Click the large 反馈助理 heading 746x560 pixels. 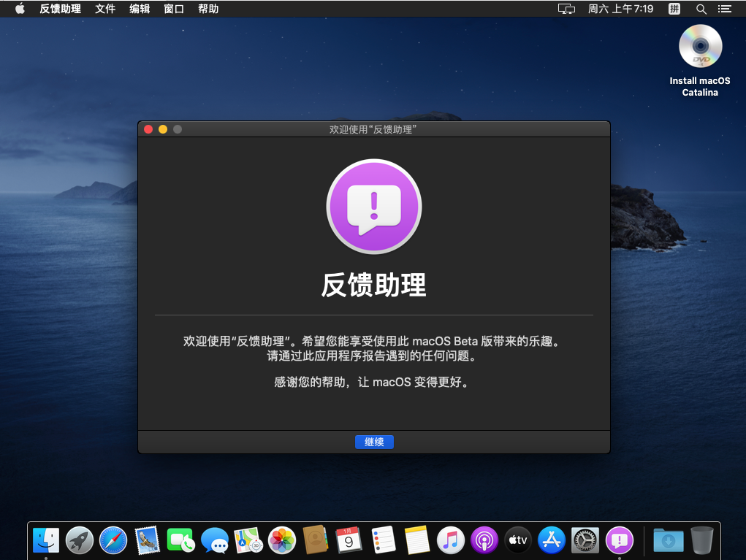[x=374, y=285]
